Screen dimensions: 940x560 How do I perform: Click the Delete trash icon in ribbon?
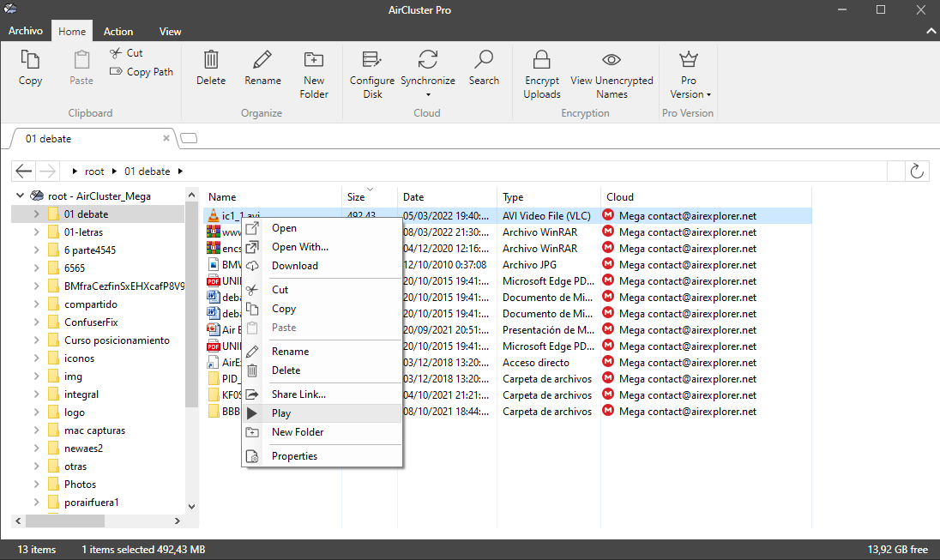211,60
